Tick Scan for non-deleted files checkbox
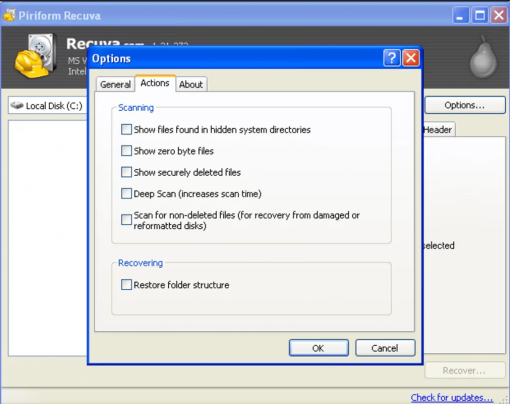This screenshot has height=404, width=510. coord(126,220)
